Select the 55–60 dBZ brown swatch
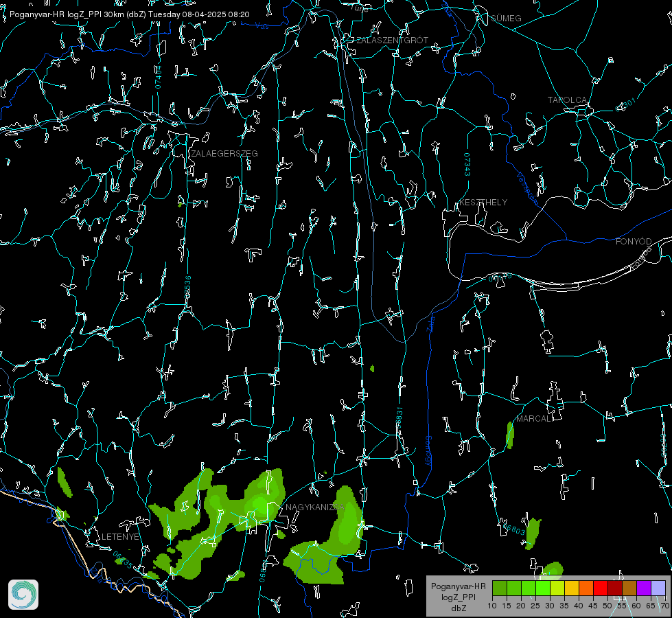This screenshot has width=672, height=618. point(629,588)
